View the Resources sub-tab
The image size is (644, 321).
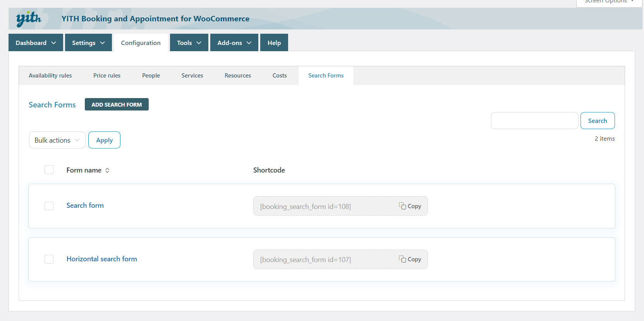click(238, 76)
